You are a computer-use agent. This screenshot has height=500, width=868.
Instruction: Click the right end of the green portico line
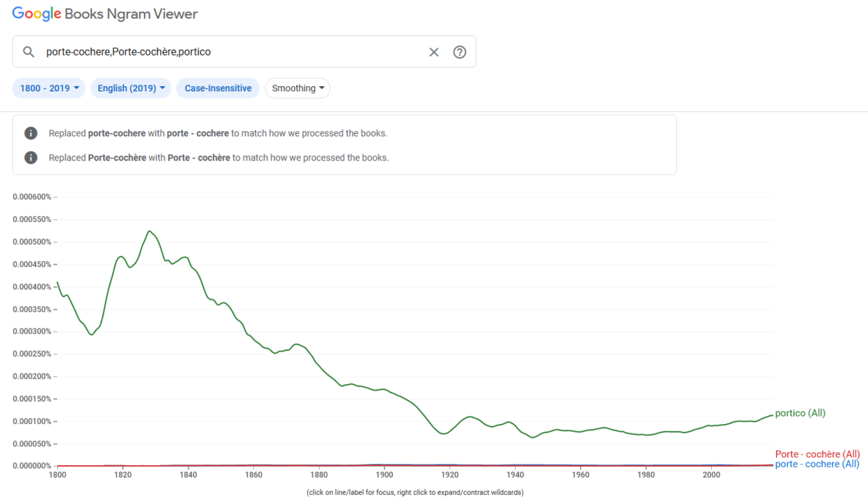771,415
